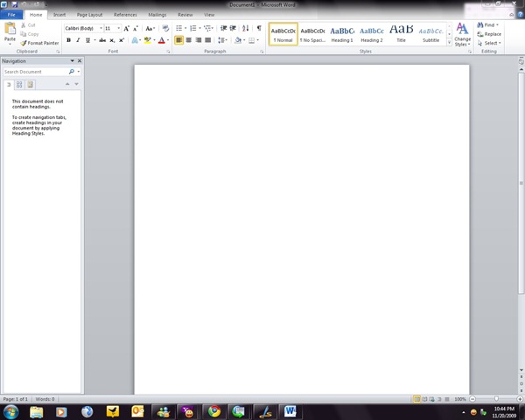Grow font size with the enlarge A icon
Screen dimensions: 525x420
[x=127, y=29]
